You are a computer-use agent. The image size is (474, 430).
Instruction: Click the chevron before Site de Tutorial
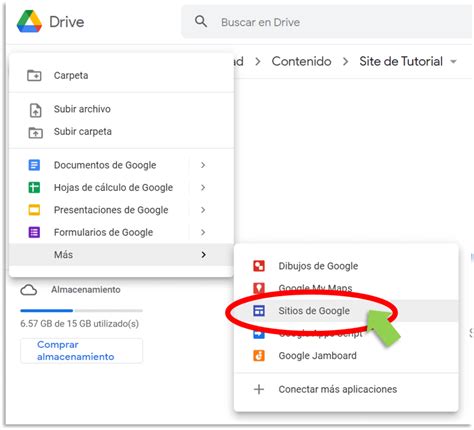tap(346, 62)
